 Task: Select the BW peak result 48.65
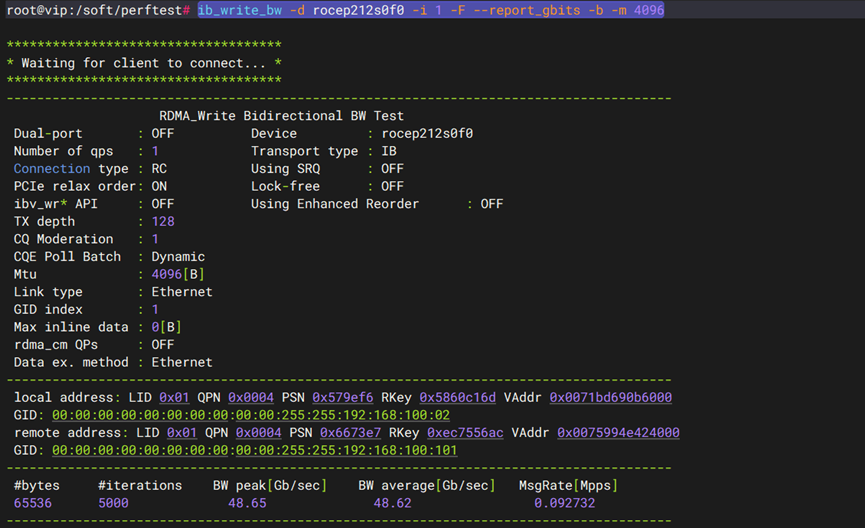(x=248, y=503)
